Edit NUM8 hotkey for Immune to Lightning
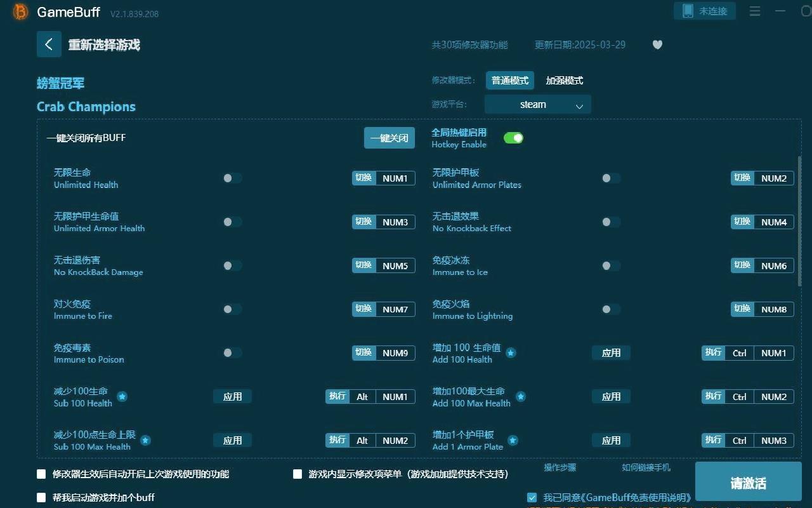The width and height of the screenshot is (812, 508). coord(774,309)
